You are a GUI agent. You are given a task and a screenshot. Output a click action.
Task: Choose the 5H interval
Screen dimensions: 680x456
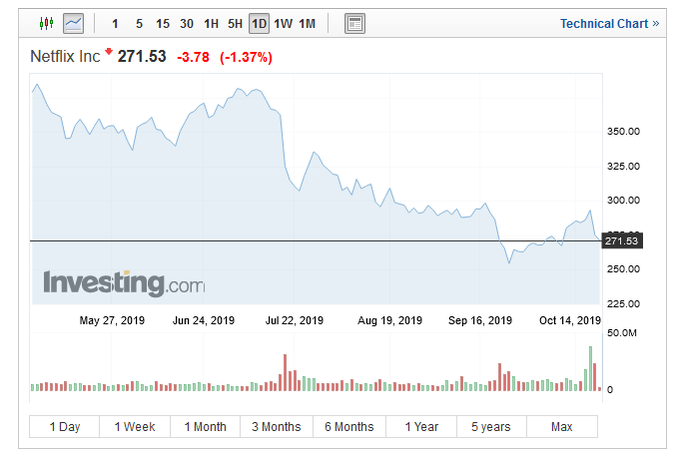[x=235, y=23]
